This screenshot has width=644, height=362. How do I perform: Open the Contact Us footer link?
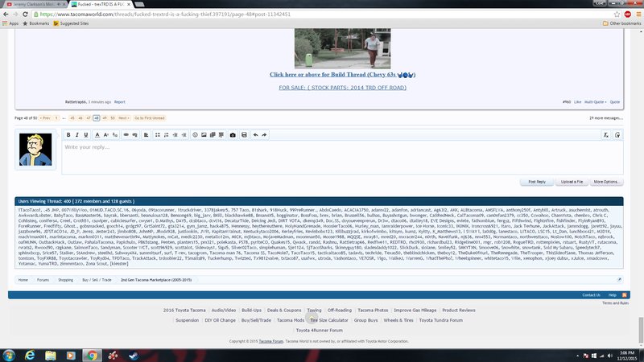[591, 295]
